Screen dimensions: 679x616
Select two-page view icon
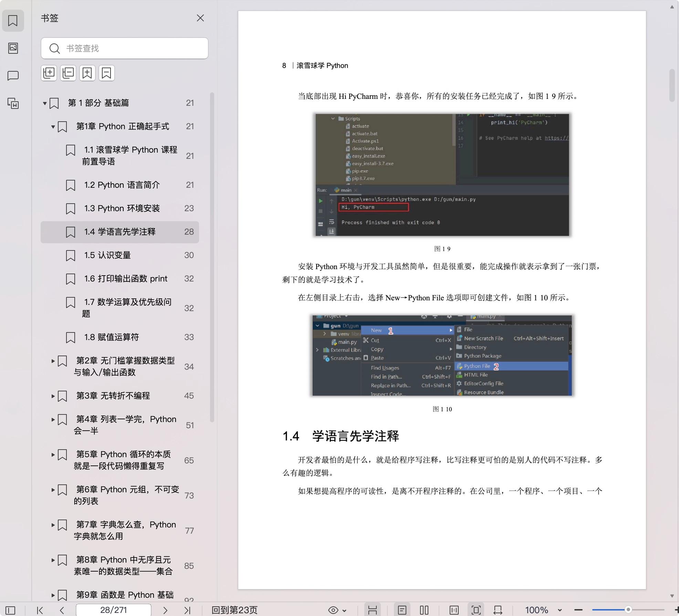(x=424, y=610)
